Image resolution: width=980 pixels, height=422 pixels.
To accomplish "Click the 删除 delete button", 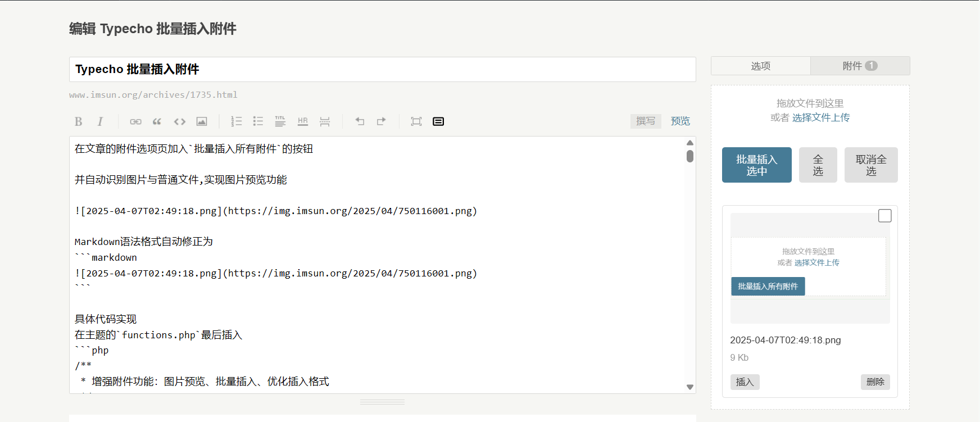I will tap(875, 382).
